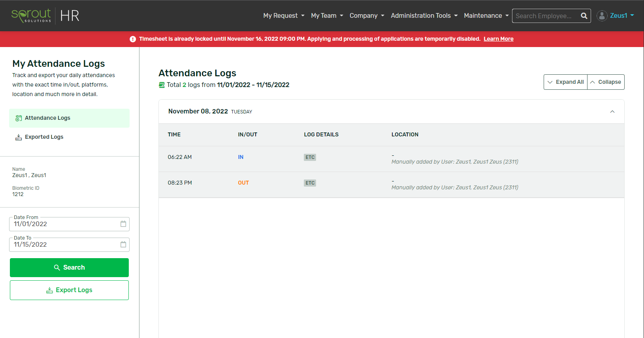Open the Zeus1 account dropdown
The height and width of the screenshot is (338, 644).
coord(621,16)
